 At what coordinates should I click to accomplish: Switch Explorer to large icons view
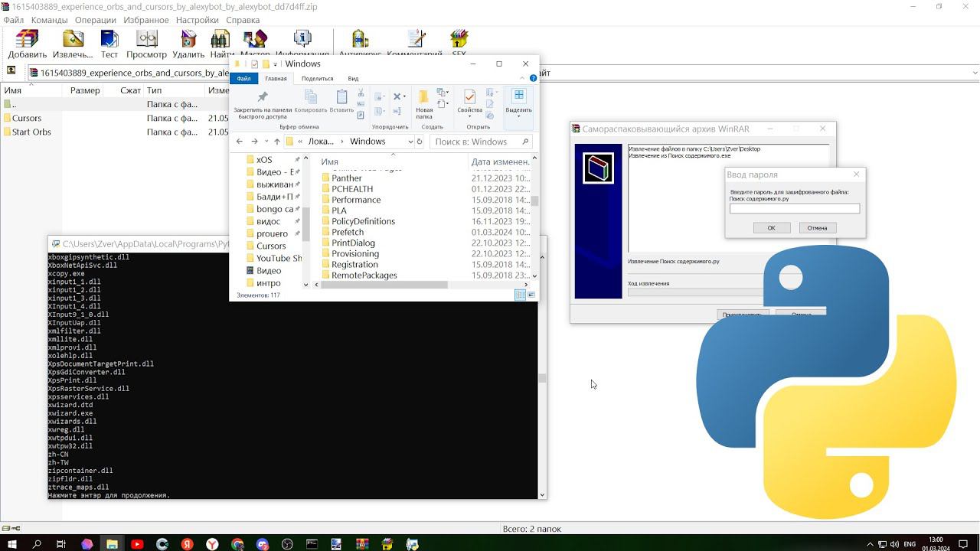(531, 295)
